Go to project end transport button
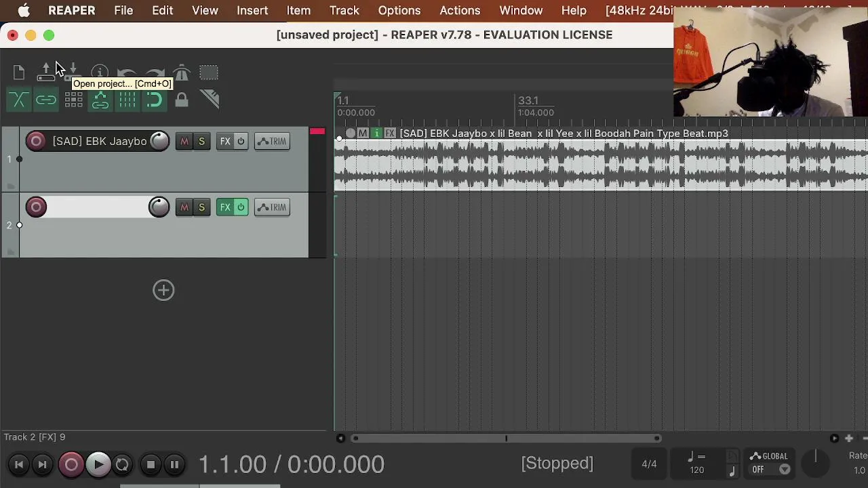 pyautogui.click(x=42, y=464)
